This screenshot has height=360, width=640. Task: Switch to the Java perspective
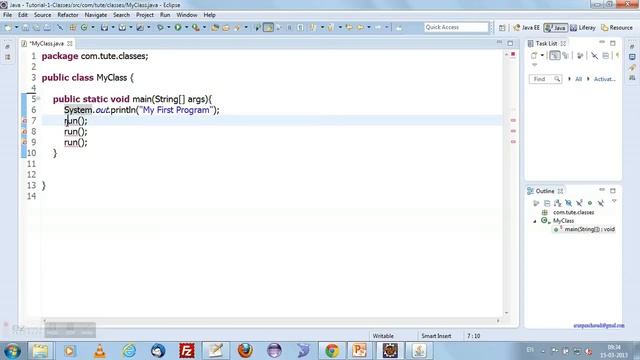tap(556, 28)
